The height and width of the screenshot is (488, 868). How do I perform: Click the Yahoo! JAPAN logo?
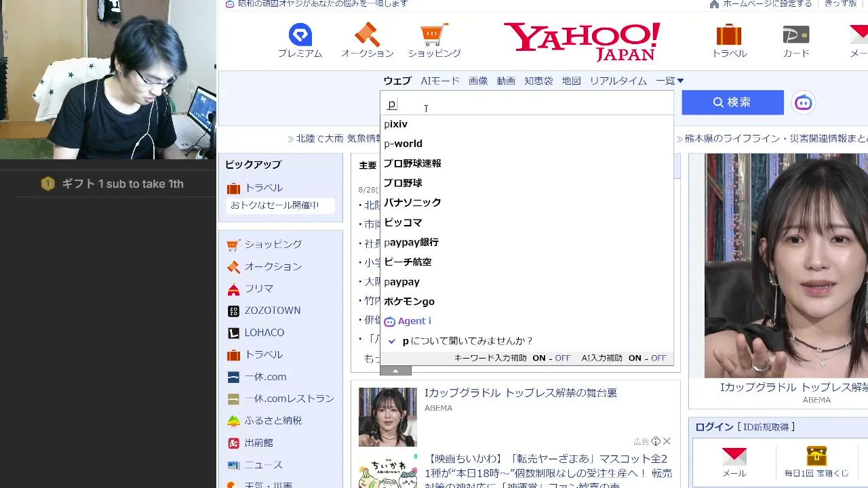point(582,41)
